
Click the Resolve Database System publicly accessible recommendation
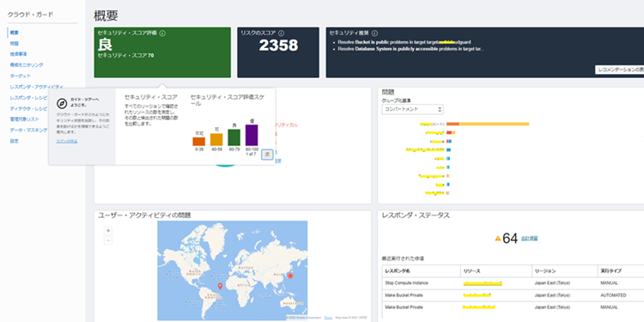[x=411, y=49]
